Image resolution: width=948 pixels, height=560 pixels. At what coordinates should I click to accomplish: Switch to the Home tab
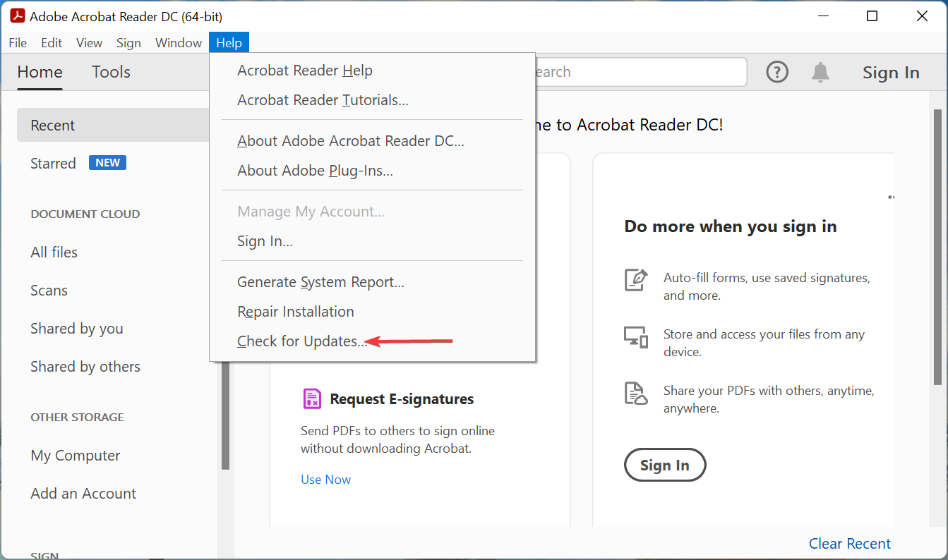coord(40,72)
